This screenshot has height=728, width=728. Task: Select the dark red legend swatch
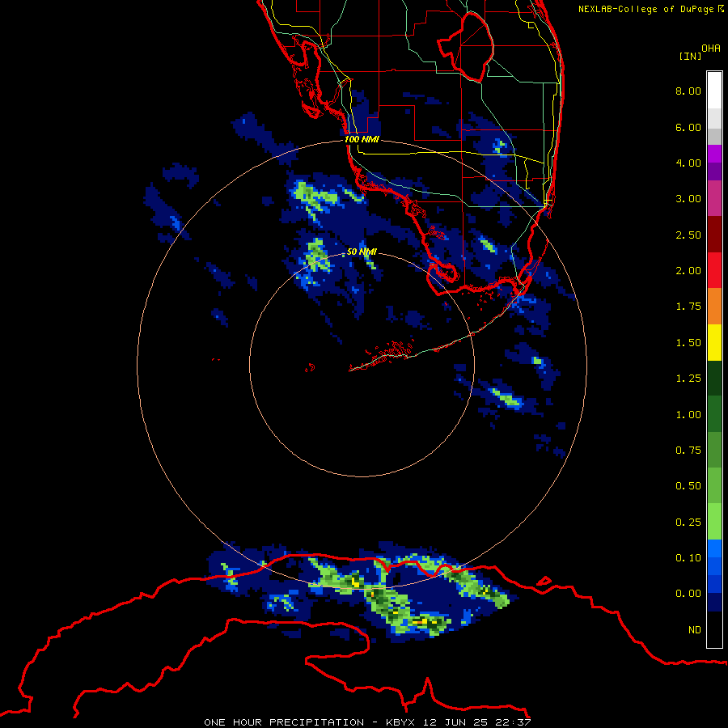click(714, 235)
